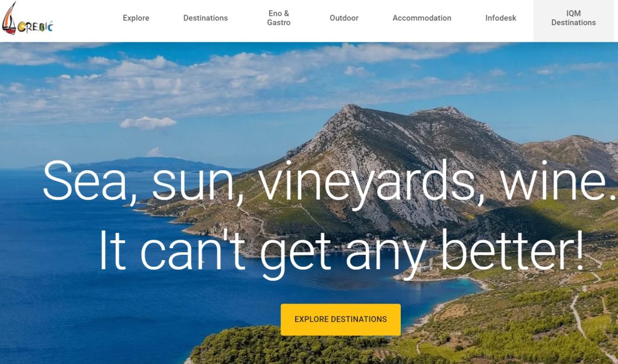Expand the Outdoor menu
The height and width of the screenshot is (364, 618).
pyautogui.click(x=344, y=18)
